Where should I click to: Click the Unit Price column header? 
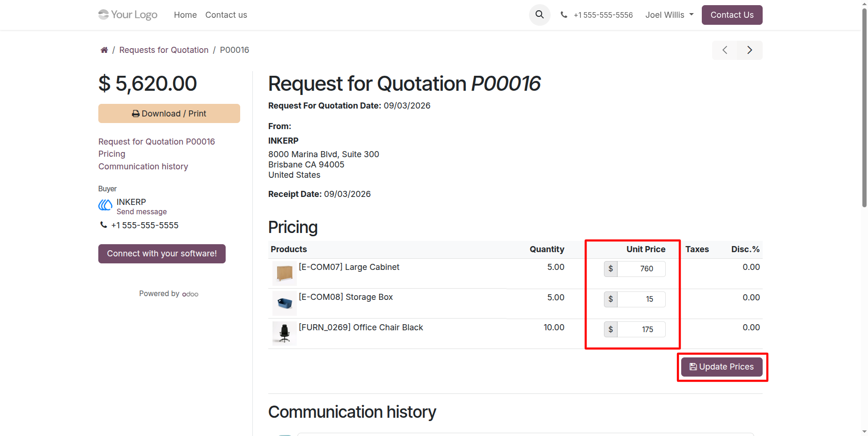pos(646,249)
